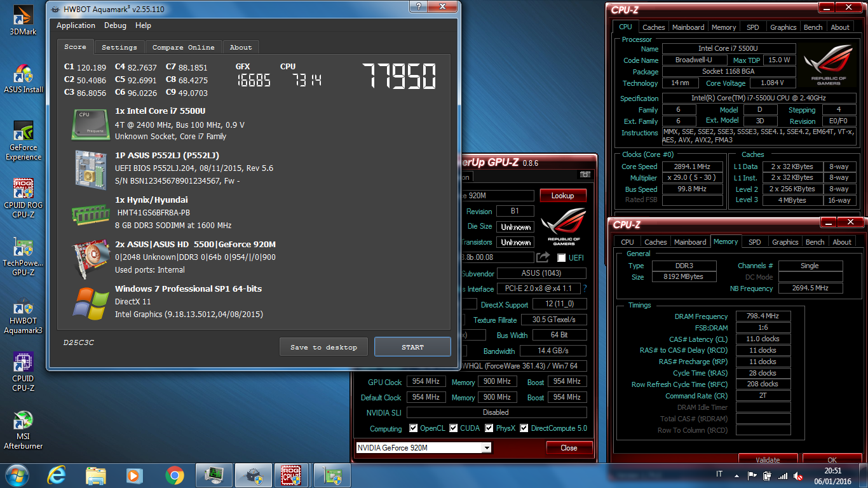
Task: Open Bench tab in upper CPU-Z window
Action: tap(813, 27)
